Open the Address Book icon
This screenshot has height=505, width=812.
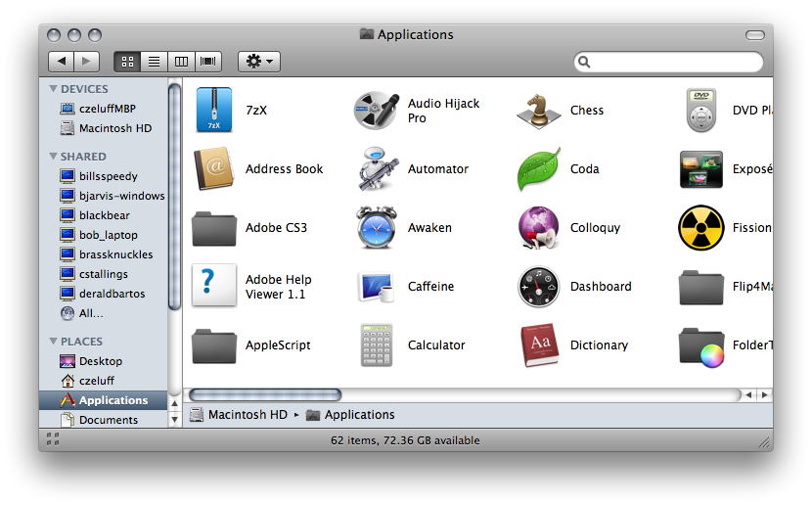(214, 168)
